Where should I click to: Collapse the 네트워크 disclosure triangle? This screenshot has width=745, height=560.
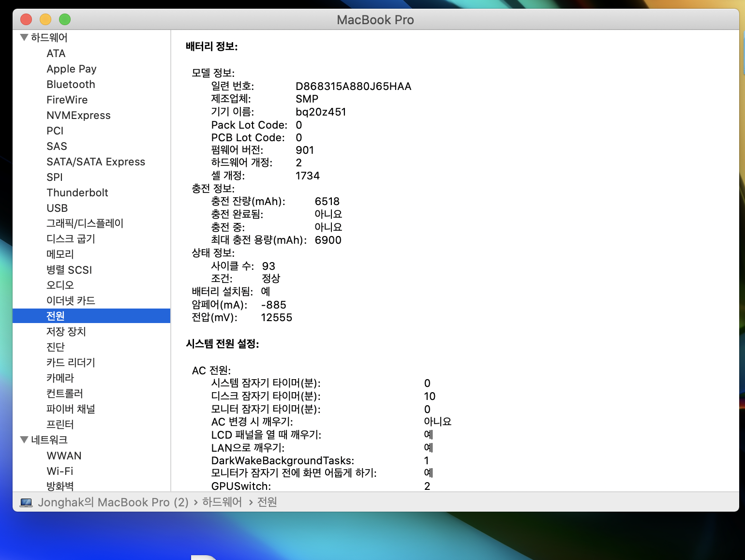(x=24, y=440)
